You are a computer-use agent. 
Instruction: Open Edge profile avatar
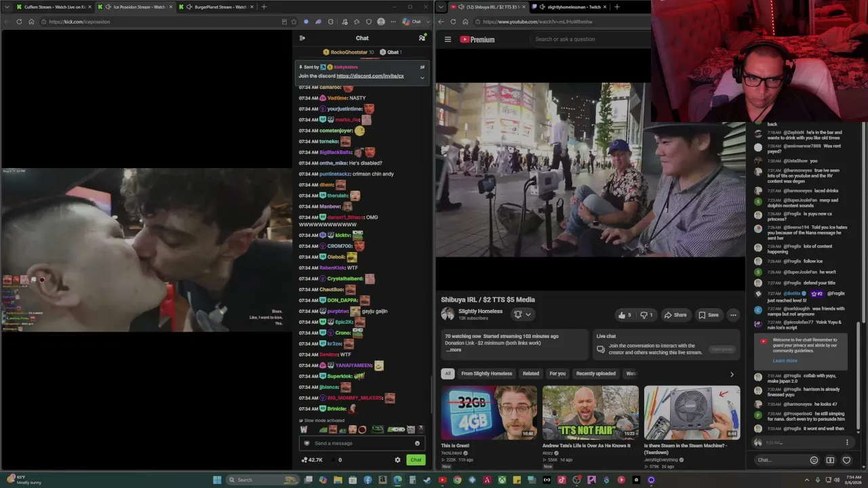(381, 22)
